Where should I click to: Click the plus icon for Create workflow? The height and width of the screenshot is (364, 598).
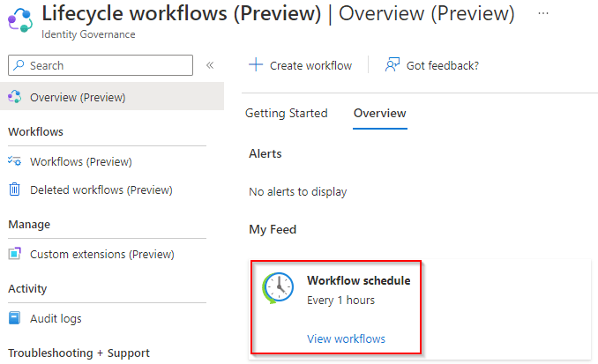(256, 65)
